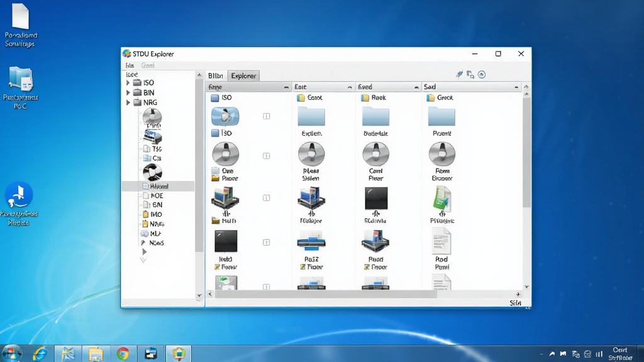Open the folder thumbnail labeled Explern

[311, 117]
